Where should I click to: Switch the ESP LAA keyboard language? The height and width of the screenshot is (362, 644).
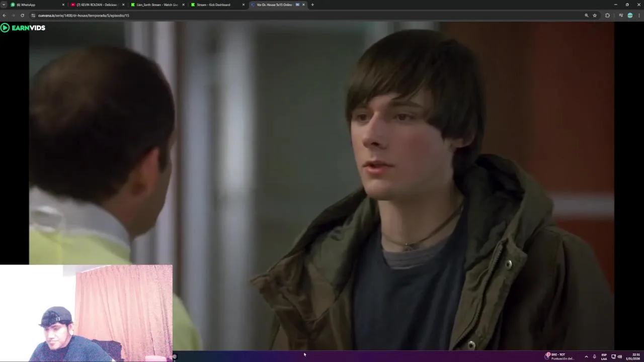click(604, 356)
